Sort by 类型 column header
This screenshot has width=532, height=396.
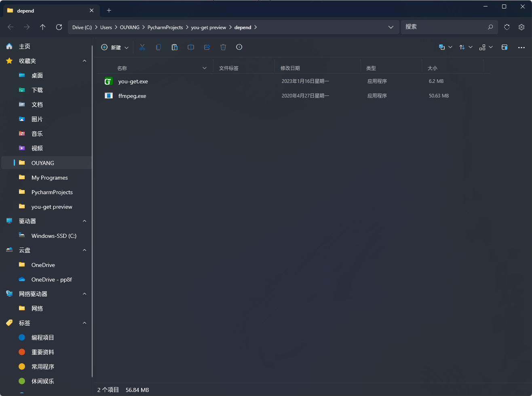coord(391,68)
